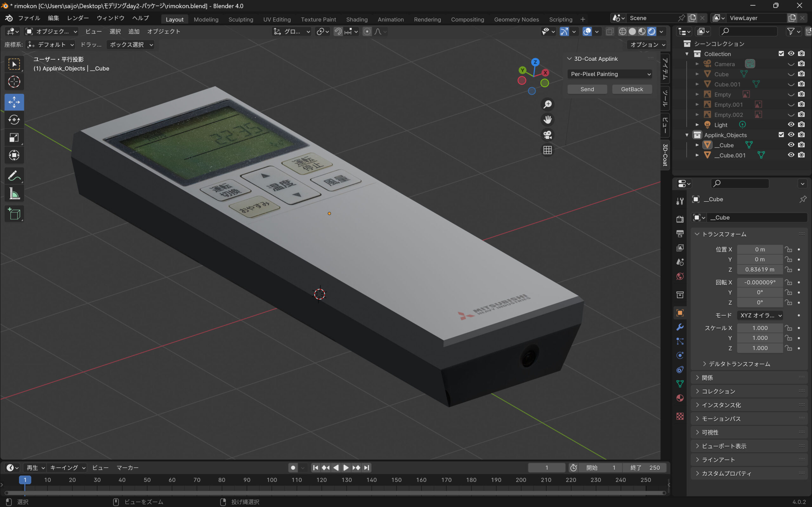Screen dimensions: 812x507
Task: Toggle camera view in viewport
Action: click(547, 135)
